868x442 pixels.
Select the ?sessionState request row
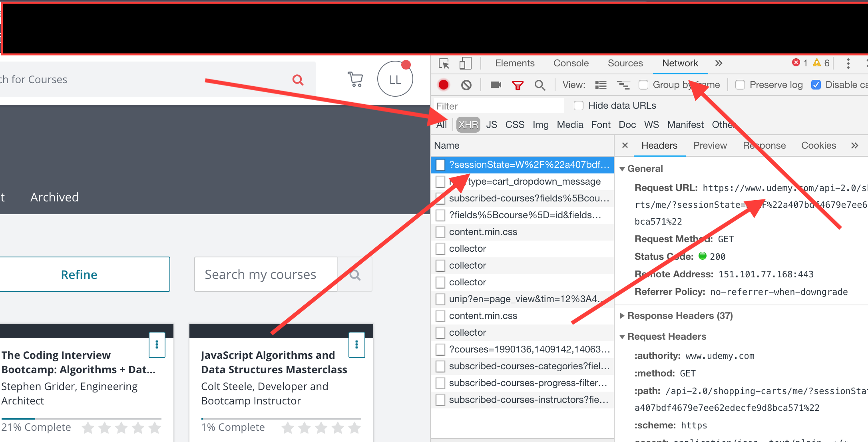pyautogui.click(x=522, y=165)
